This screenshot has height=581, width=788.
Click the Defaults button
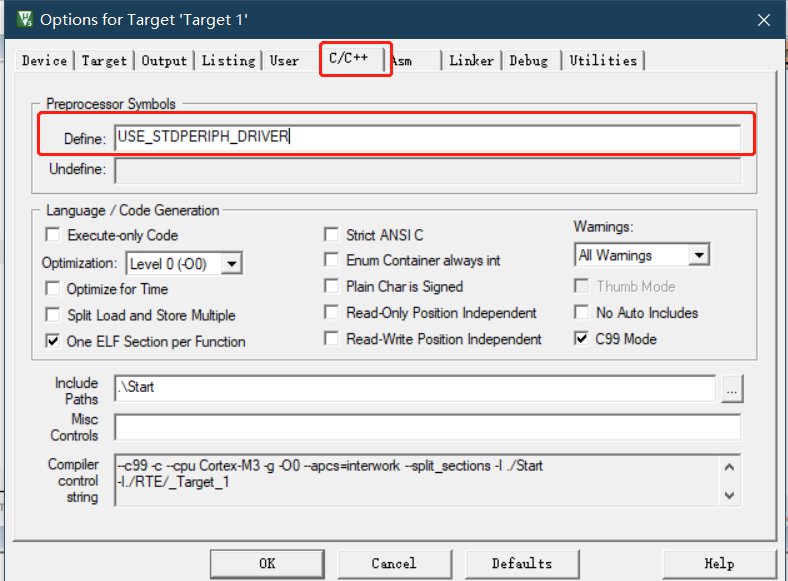pyautogui.click(x=522, y=564)
